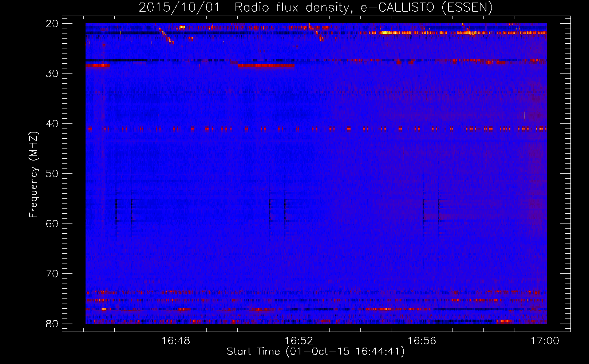Click the 70 MHz frequency tick label
Viewport: 589px width, 364px height.
(x=52, y=274)
